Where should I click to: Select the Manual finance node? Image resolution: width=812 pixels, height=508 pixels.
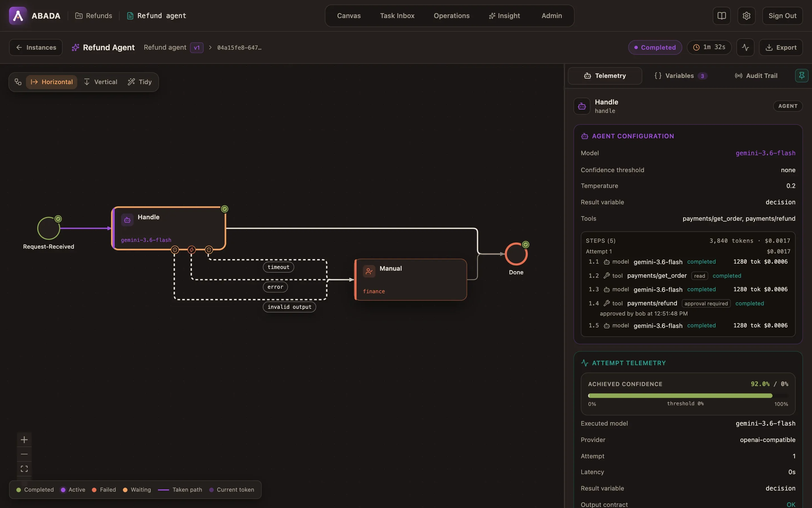(x=411, y=279)
